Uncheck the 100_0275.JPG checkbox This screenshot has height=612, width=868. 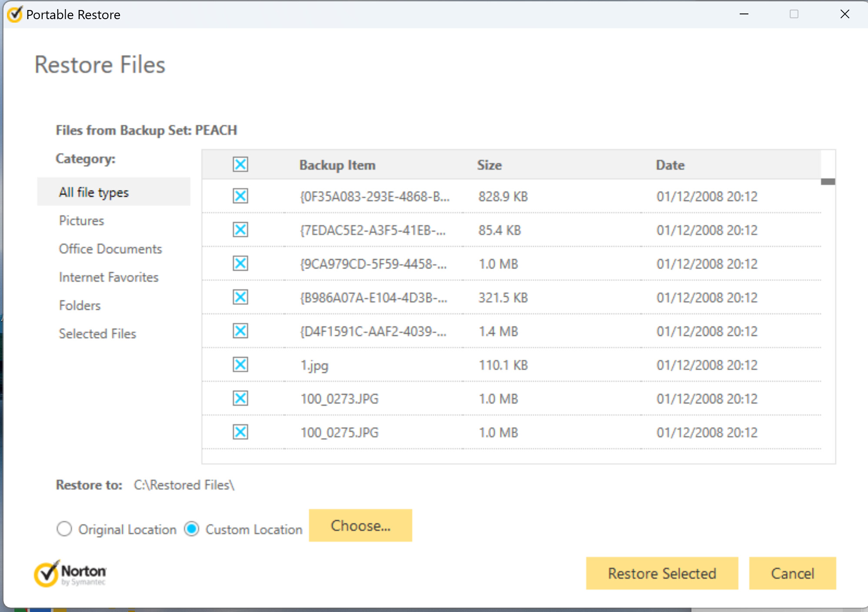pos(240,432)
